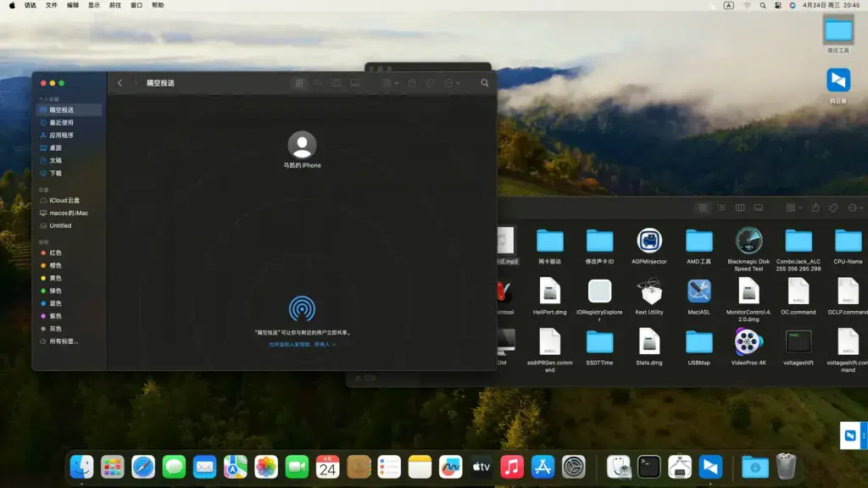The image size is (868, 488).
Task: Open the group-by dropdown in the rear Finder window
Action: pyautogui.click(x=793, y=208)
